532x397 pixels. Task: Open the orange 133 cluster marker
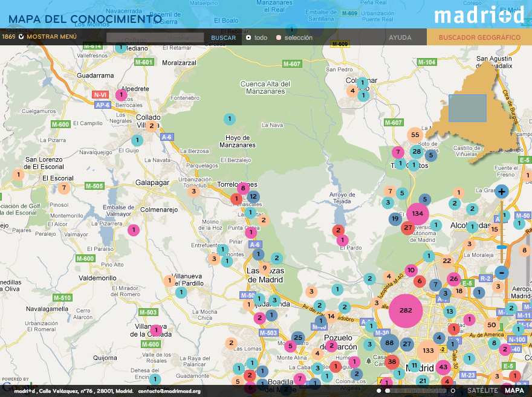point(428,350)
